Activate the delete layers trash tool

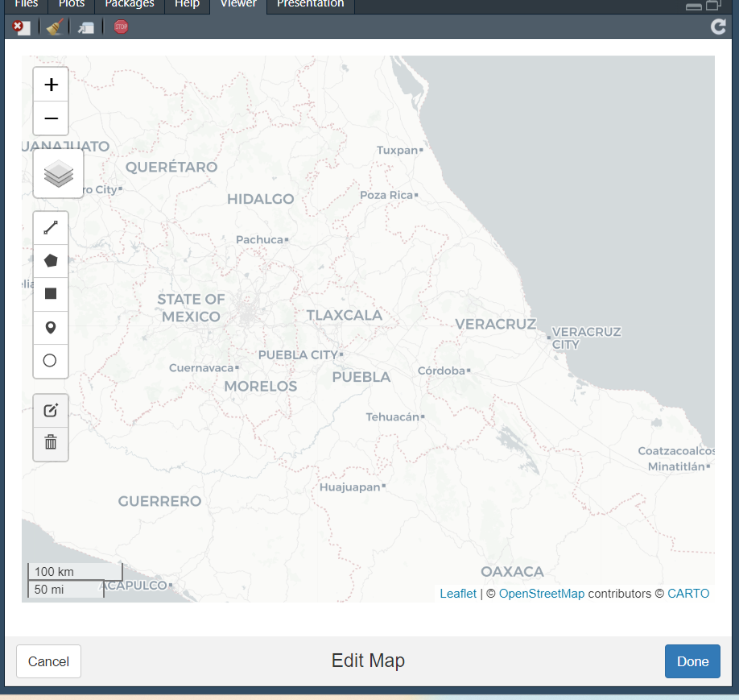point(51,442)
